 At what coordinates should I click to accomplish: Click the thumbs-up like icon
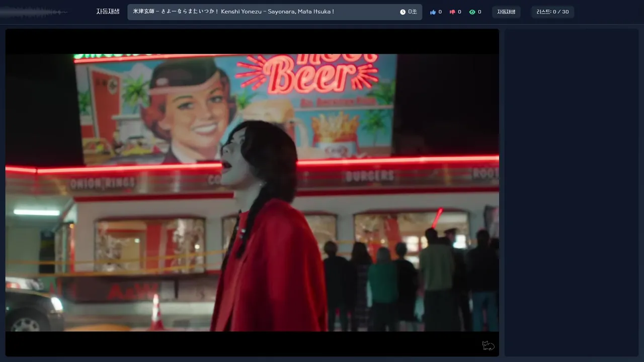[433, 12]
